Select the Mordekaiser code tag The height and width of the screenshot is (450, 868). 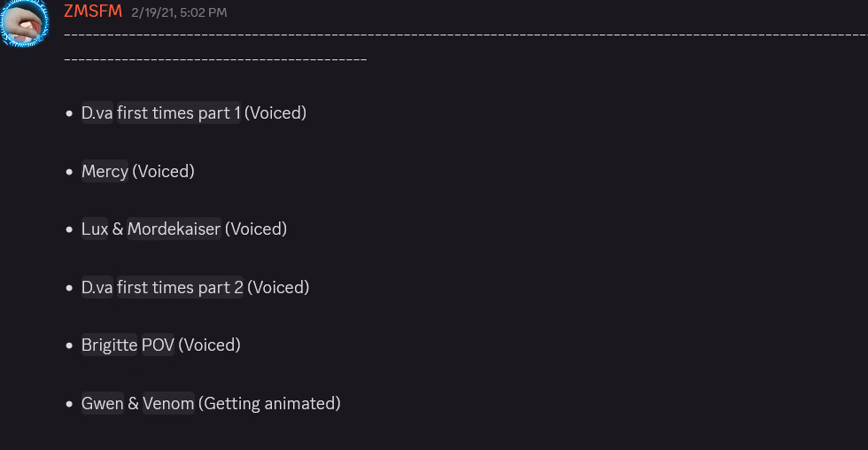(x=174, y=229)
